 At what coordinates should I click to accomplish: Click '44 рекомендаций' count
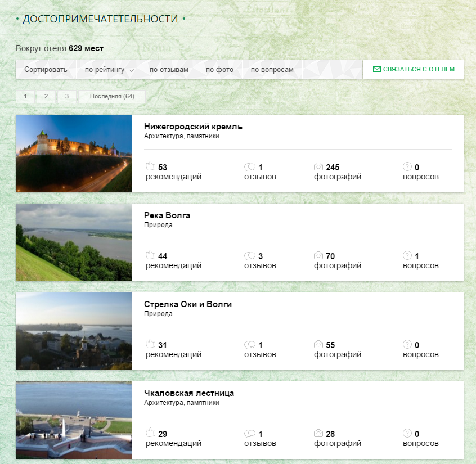(x=173, y=261)
